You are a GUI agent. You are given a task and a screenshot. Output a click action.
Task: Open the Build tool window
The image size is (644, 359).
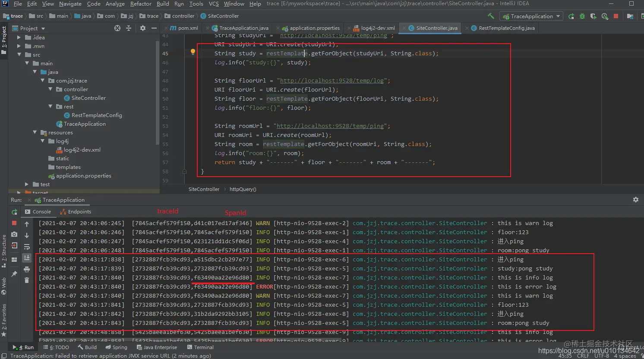87,347
